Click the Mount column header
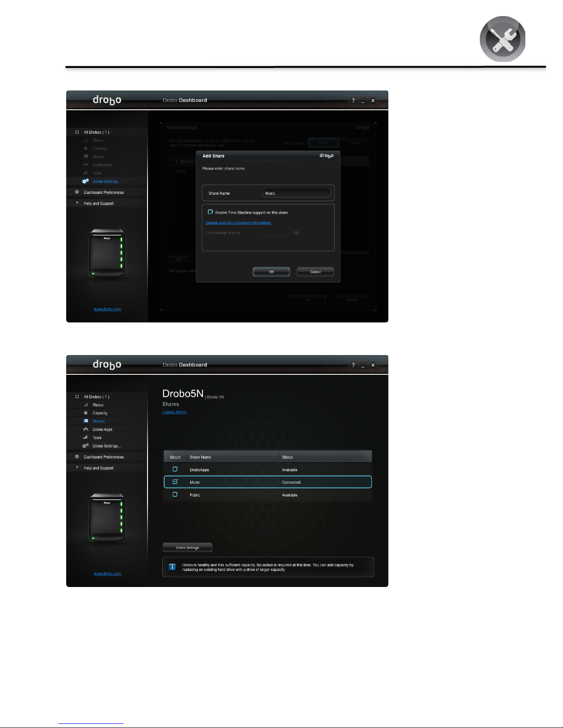Viewport: 563px width, 728px height. click(175, 457)
